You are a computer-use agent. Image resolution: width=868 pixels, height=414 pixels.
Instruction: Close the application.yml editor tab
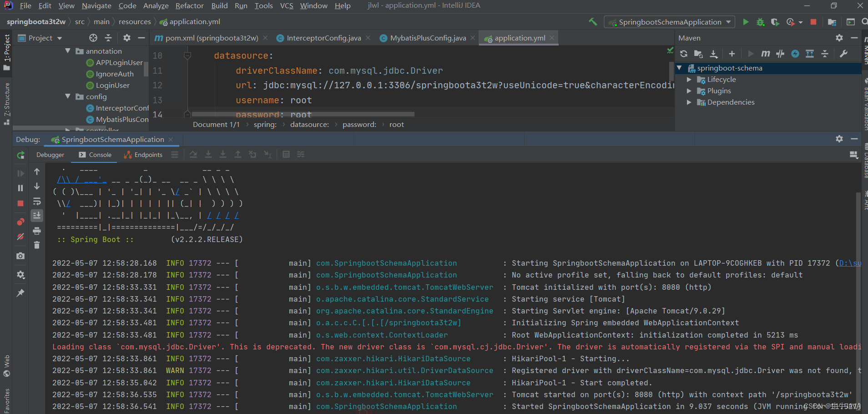click(x=552, y=38)
